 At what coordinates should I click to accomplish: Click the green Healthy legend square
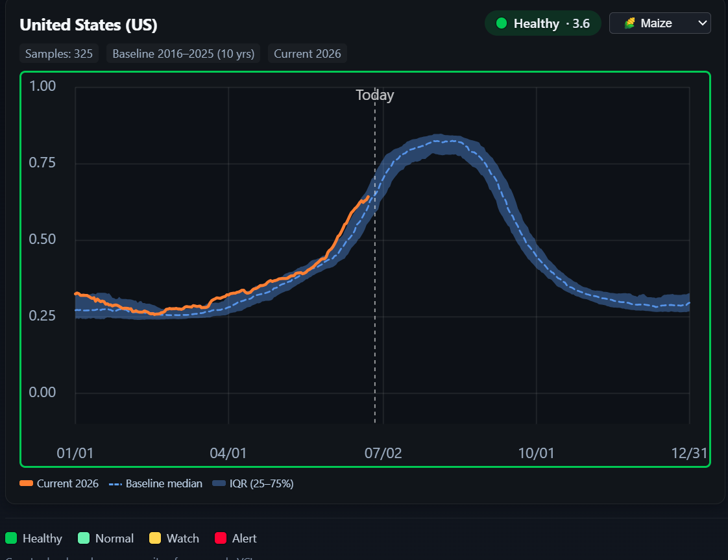click(x=11, y=538)
